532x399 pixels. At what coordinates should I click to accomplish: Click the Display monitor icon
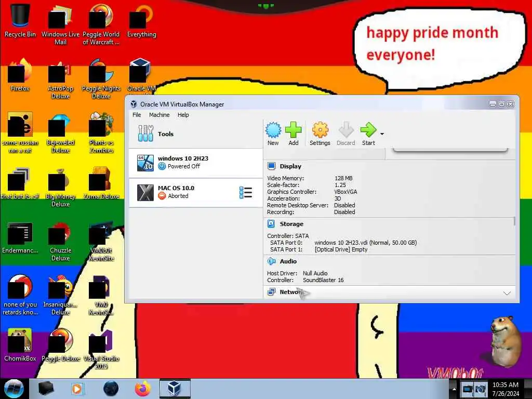271,166
